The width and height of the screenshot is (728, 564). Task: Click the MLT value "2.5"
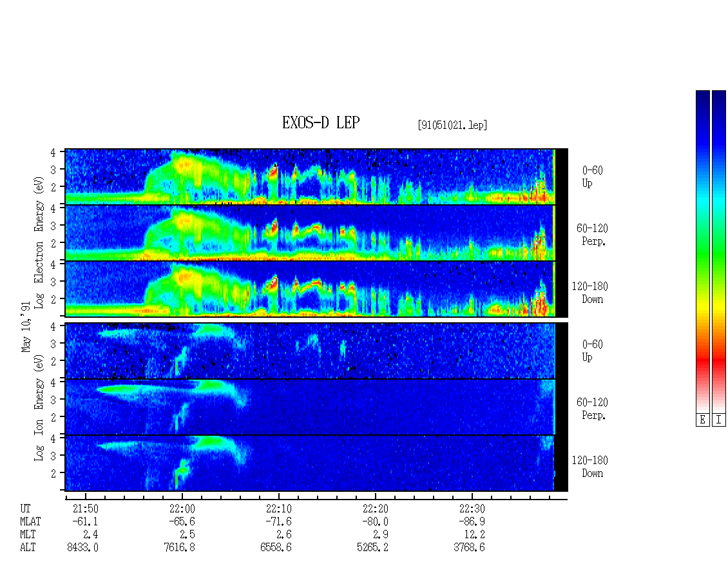click(187, 535)
